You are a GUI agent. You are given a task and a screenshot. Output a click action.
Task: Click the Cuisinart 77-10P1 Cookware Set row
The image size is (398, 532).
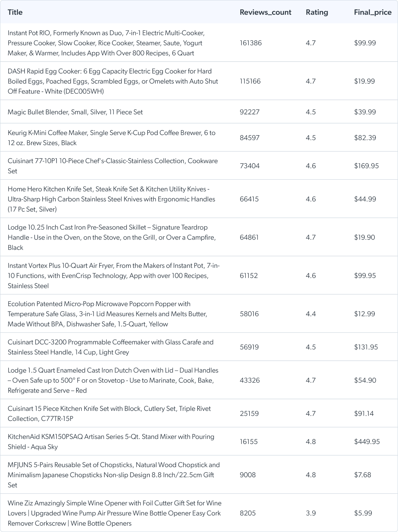113,166
